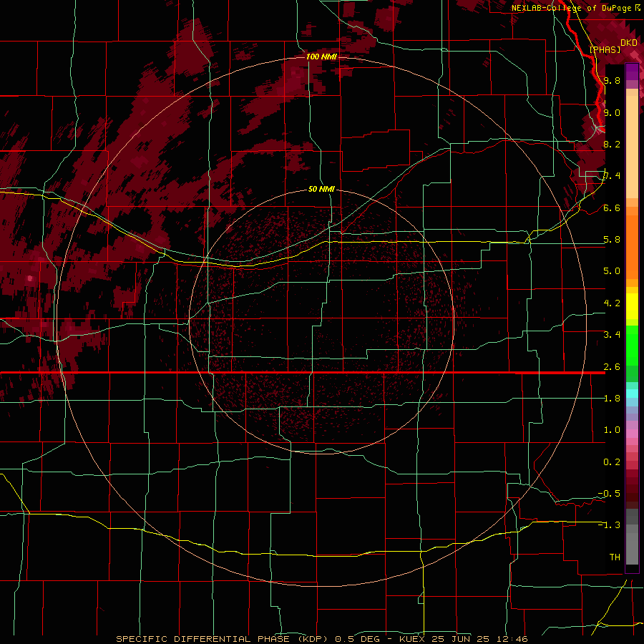Click the -0.5 color scale value

610,494
